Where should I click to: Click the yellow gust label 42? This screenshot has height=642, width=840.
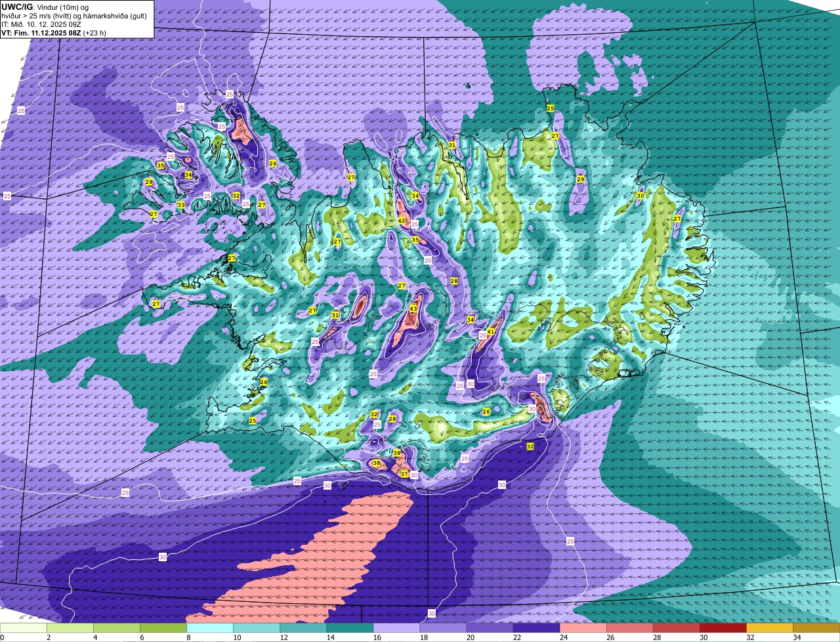point(402,221)
